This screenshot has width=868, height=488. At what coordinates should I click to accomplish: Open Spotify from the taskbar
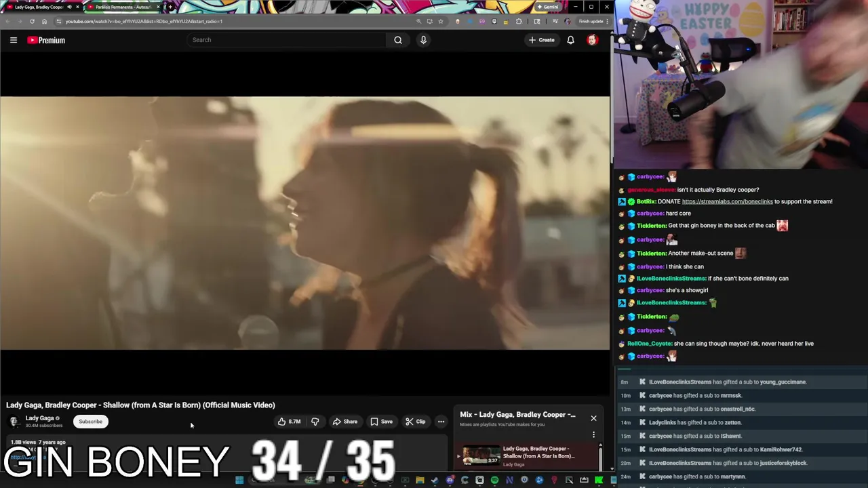point(494,480)
